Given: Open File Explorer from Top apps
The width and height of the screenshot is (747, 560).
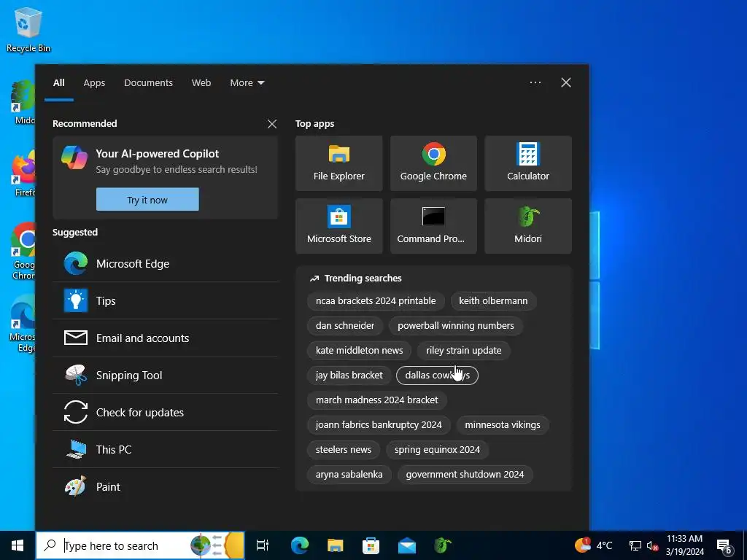Looking at the screenshot, I should [x=338, y=163].
